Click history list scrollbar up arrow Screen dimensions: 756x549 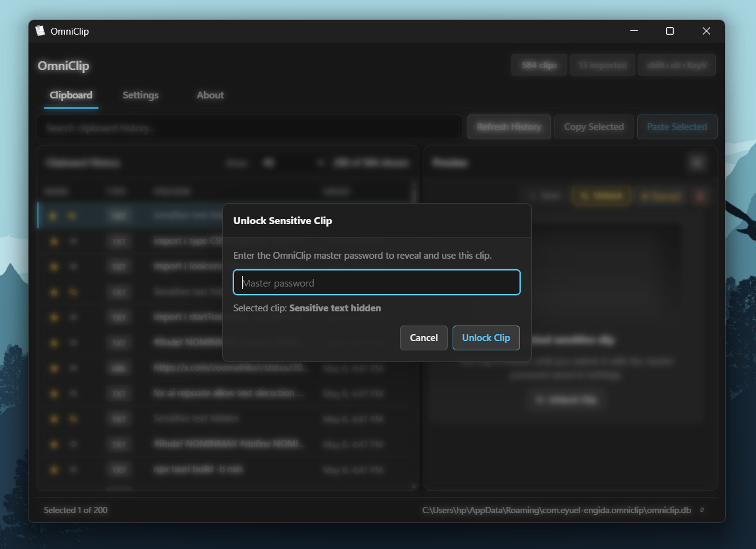tap(414, 185)
